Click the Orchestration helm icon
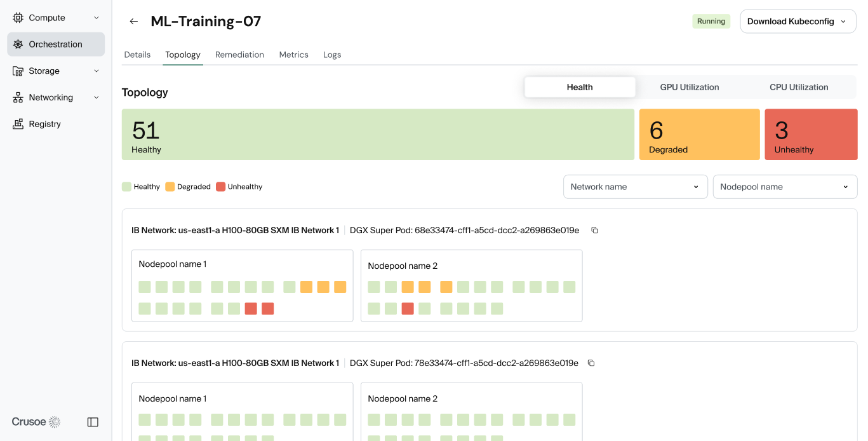Screen dimensions: 868x441 (x=18, y=44)
